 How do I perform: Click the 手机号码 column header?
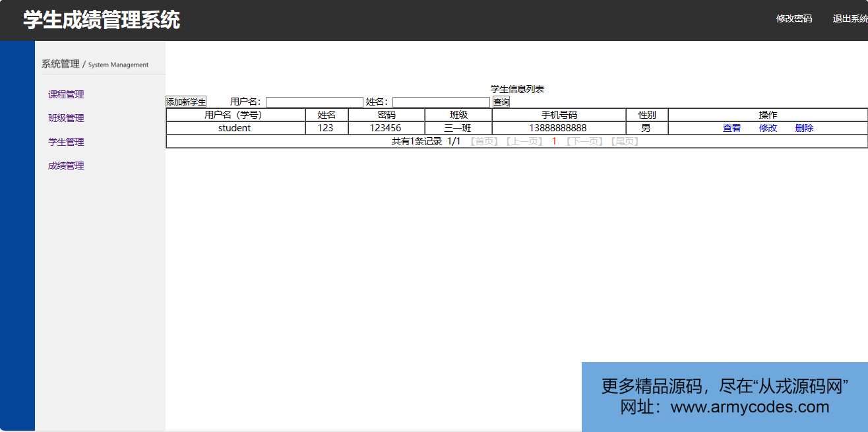(559, 115)
